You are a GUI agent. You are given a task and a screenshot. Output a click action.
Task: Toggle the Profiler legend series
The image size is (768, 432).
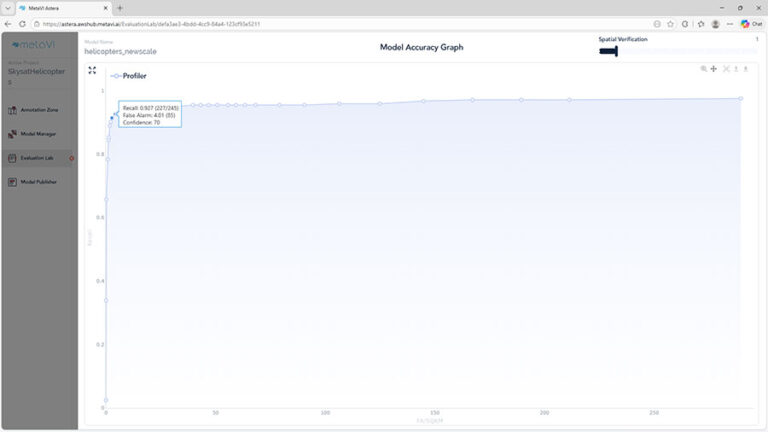tap(128, 76)
